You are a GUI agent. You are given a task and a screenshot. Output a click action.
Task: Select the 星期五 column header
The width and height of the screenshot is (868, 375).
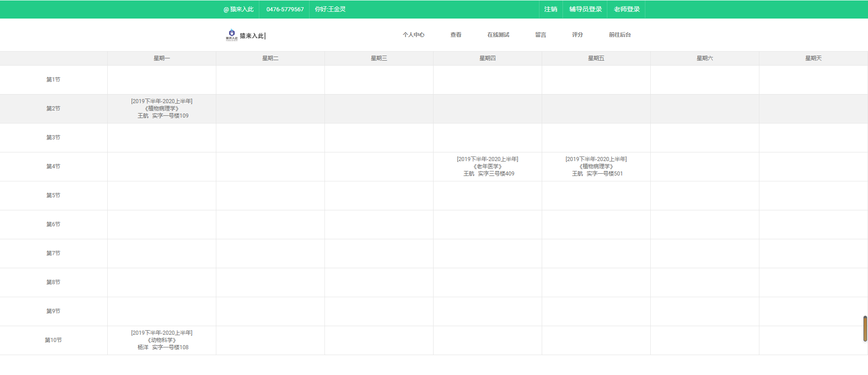pyautogui.click(x=596, y=58)
